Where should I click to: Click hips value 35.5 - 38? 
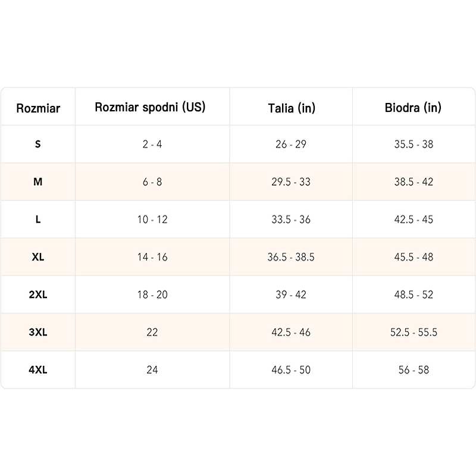(414, 145)
